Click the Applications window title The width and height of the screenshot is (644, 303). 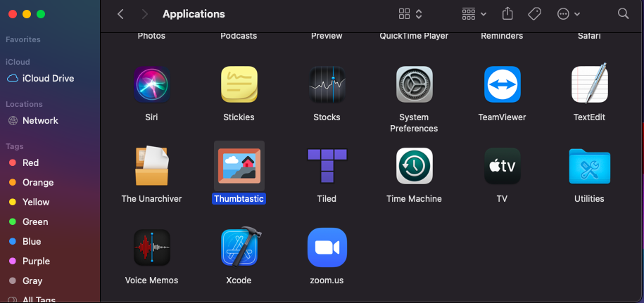click(194, 14)
